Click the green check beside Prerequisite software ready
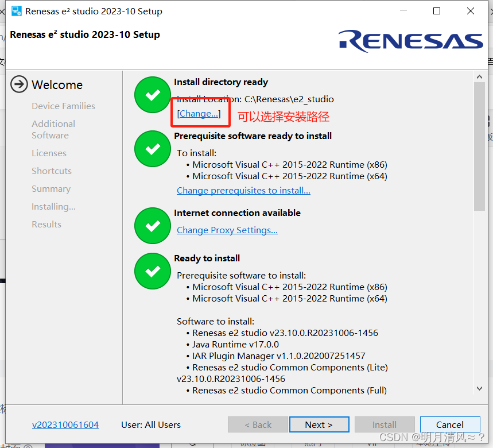 [153, 149]
